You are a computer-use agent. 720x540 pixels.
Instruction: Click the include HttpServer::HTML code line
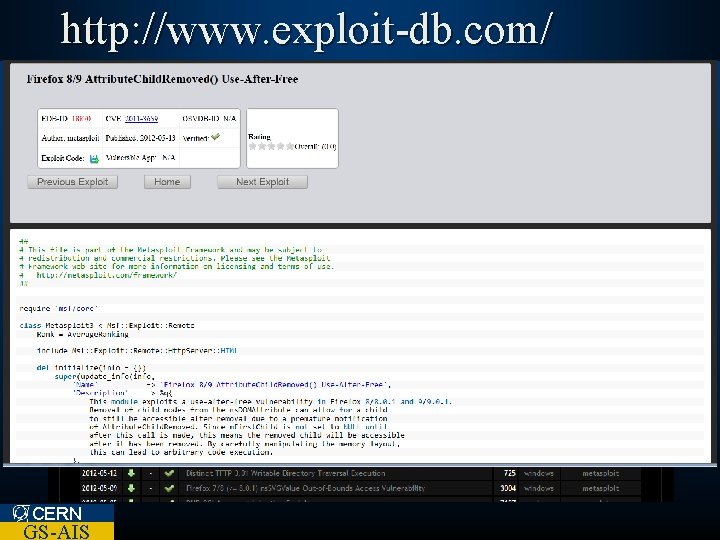point(137,351)
